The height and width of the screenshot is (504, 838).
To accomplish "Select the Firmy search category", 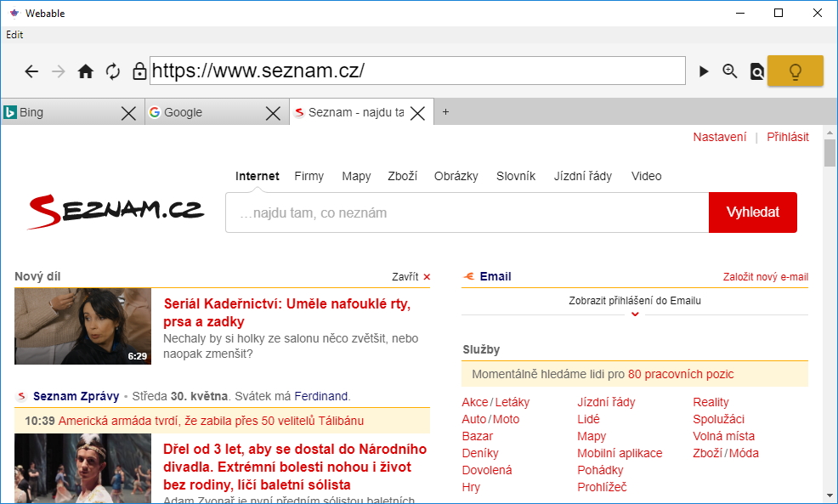I will (309, 177).
